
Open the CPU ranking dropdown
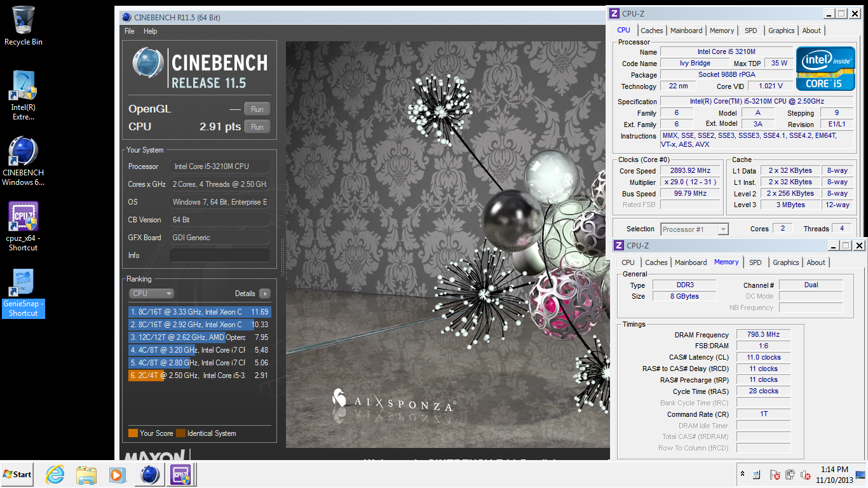151,294
